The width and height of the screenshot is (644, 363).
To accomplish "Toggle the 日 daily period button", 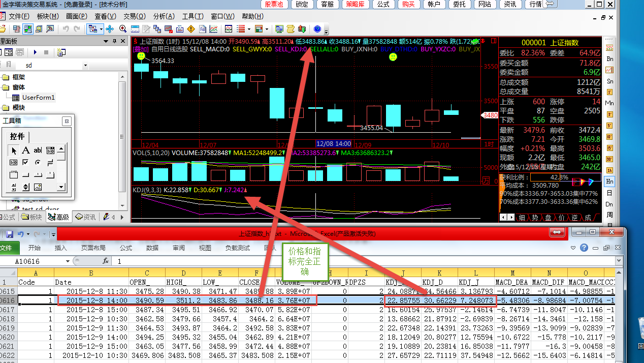I will click(610, 193).
